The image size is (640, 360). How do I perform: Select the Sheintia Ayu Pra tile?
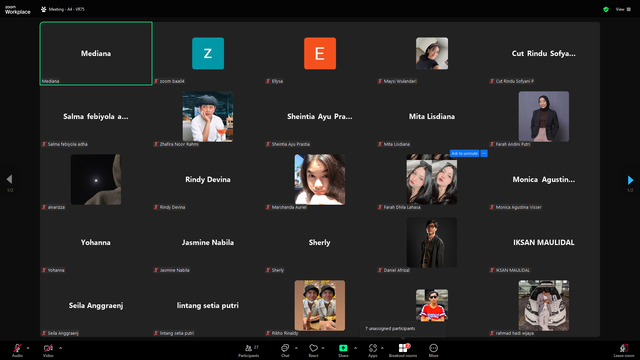pyautogui.click(x=320, y=117)
